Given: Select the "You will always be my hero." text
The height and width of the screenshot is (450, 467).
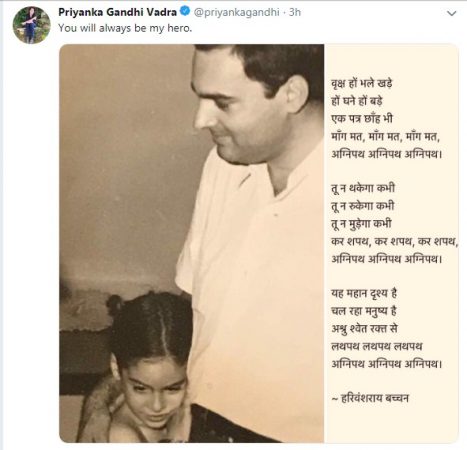Looking at the screenshot, I should click(x=125, y=28).
